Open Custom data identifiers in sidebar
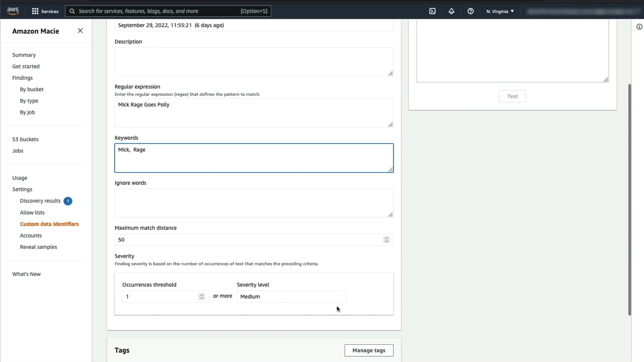 (x=49, y=224)
